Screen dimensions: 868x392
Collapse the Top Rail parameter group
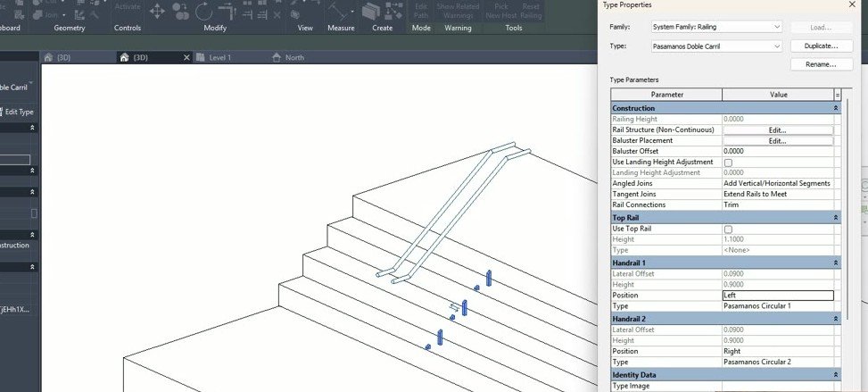pos(835,218)
